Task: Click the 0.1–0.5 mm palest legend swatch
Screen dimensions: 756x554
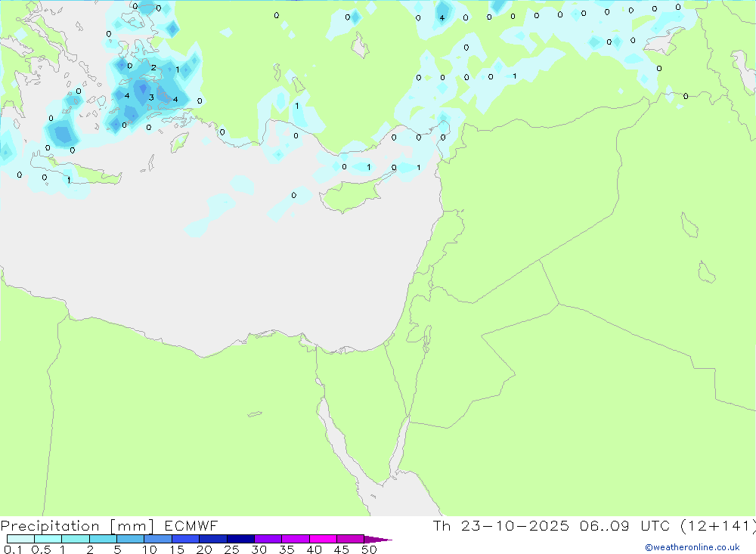Action: [20, 539]
